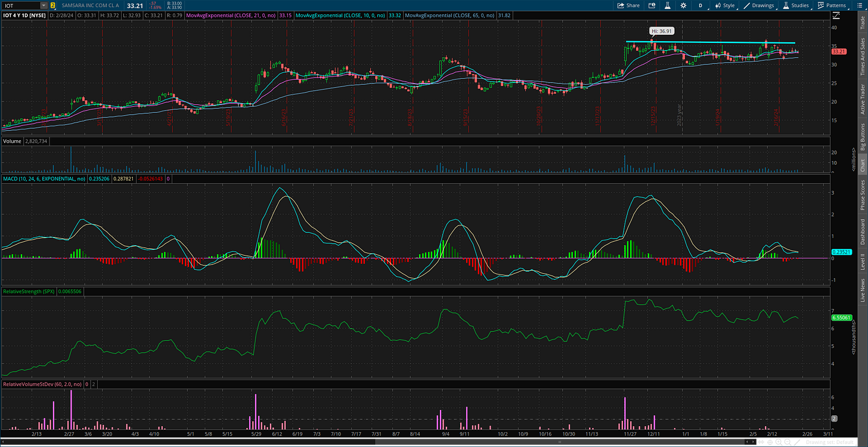Click the Volume 2,820,734 label

tap(25, 141)
